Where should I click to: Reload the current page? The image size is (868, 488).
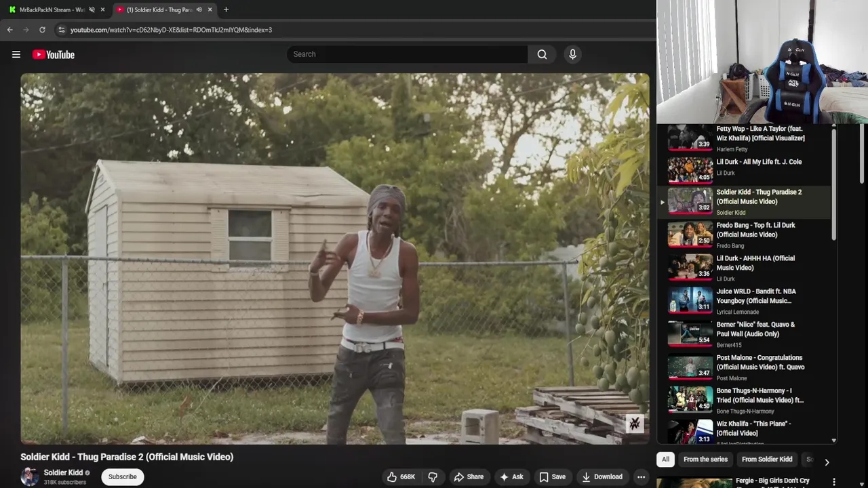tap(42, 30)
